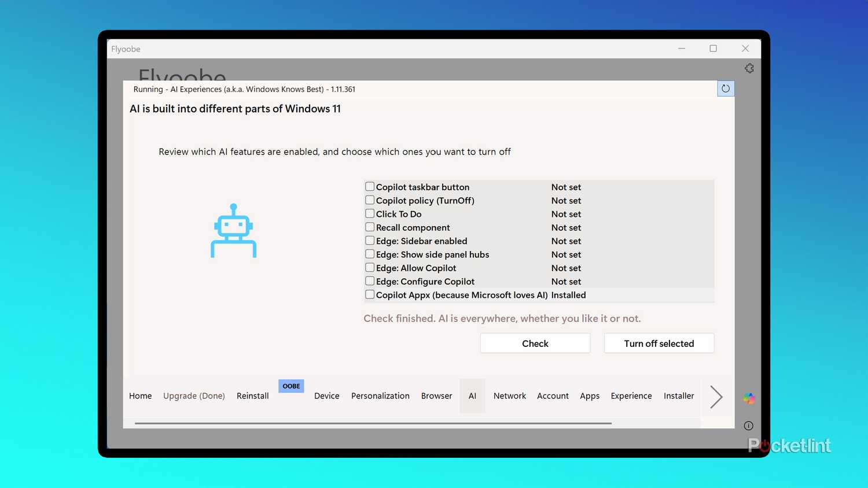The height and width of the screenshot is (488, 868).
Task: Click the horizontal tab scrollbar
Action: [x=373, y=423]
